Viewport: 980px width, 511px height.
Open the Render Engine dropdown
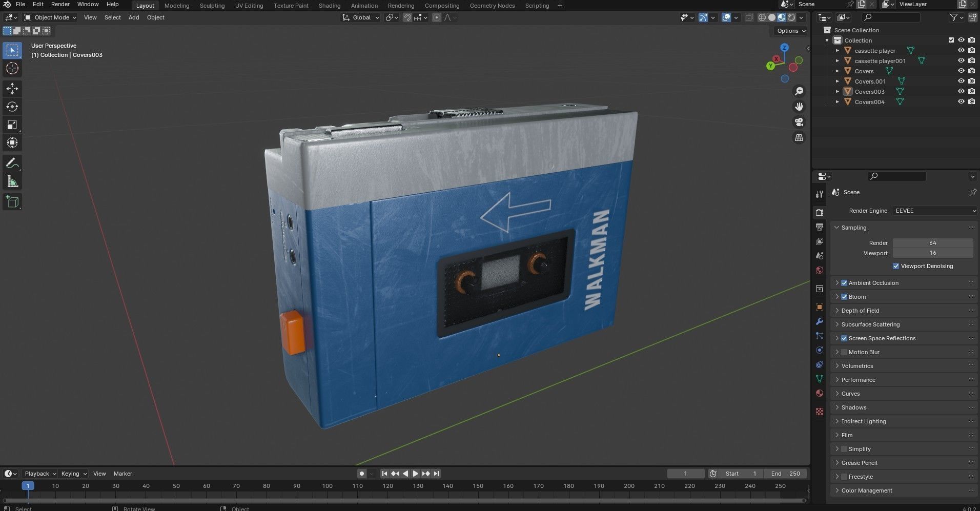(934, 211)
